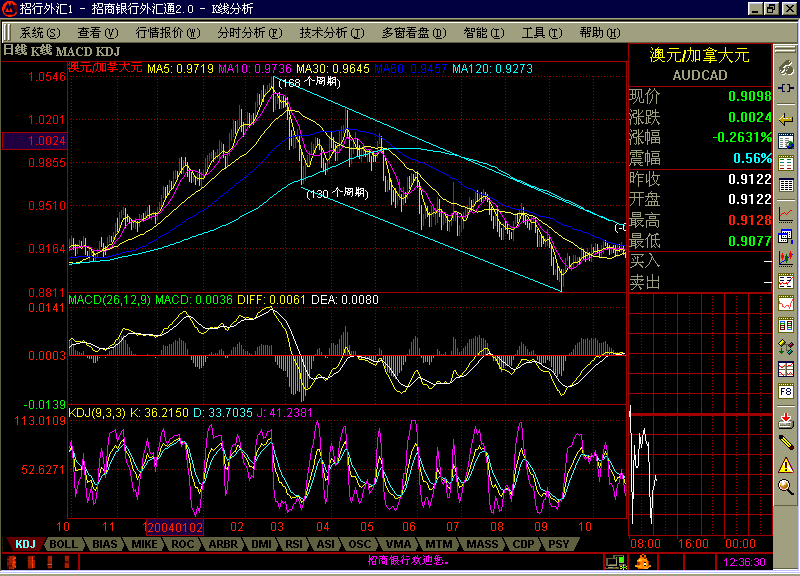Screen dimensions: 800x576
Task: Click the 现价 value 0.9098
Action: click(x=749, y=96)
